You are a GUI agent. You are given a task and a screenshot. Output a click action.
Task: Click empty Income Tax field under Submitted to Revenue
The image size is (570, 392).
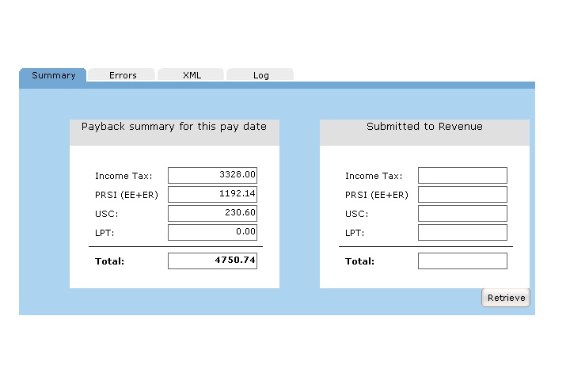tap(462, 175)
